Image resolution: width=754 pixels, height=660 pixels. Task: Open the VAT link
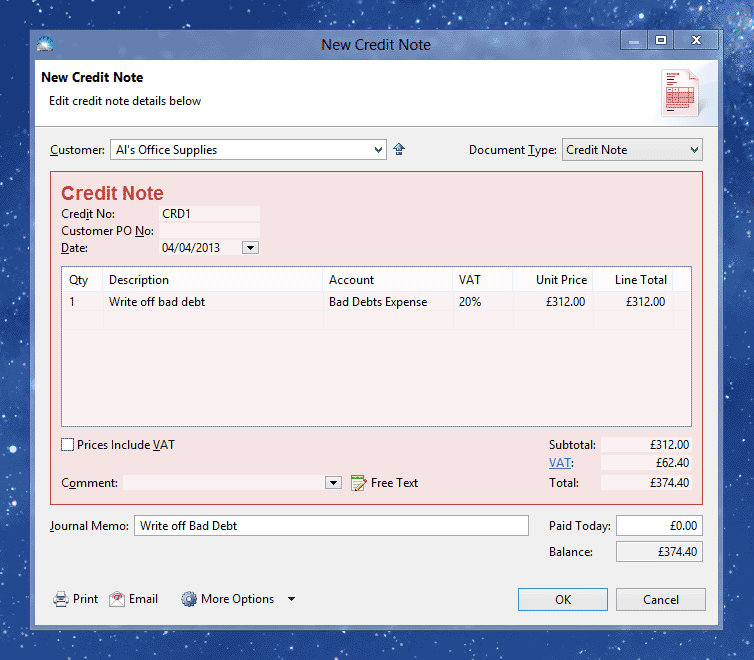coord(559,463)
